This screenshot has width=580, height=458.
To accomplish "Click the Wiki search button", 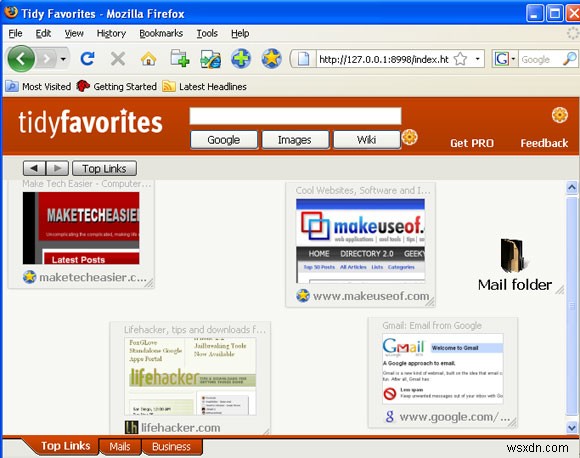I will 367,140.
